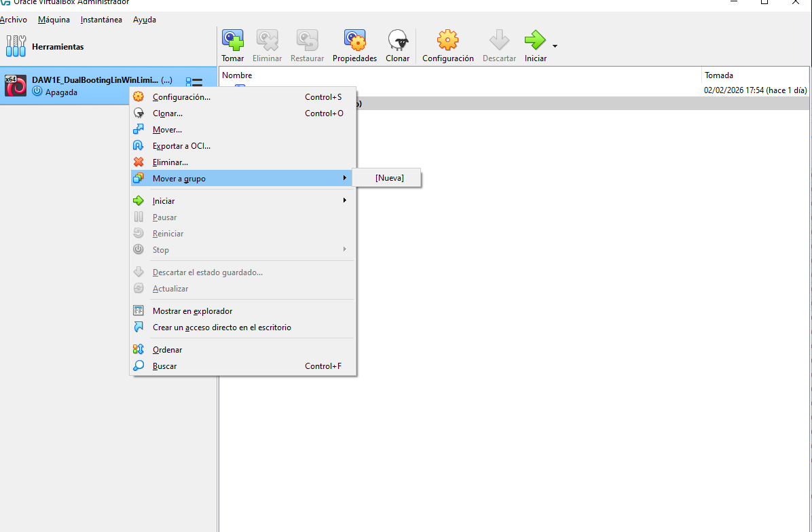Click [Nueva] in the group submenu
Screen dimensions: 812x532
point(387,178)
